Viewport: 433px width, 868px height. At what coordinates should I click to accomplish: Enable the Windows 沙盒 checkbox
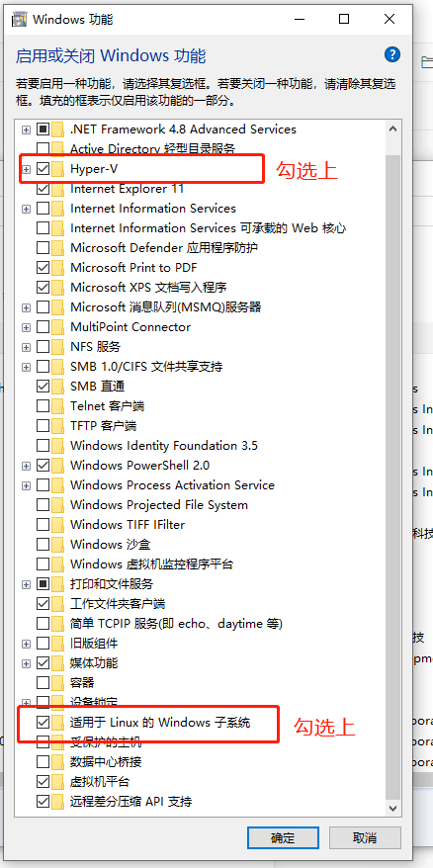(43, 544)
